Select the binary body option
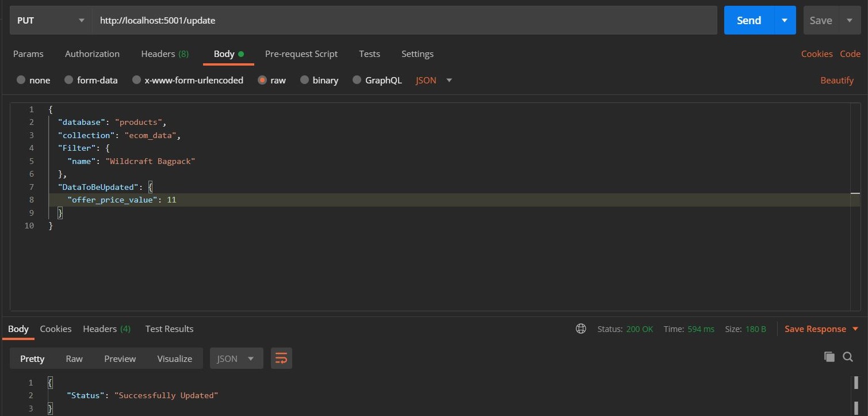This screenshot has height=416, width=868. [x=304, y=81]
